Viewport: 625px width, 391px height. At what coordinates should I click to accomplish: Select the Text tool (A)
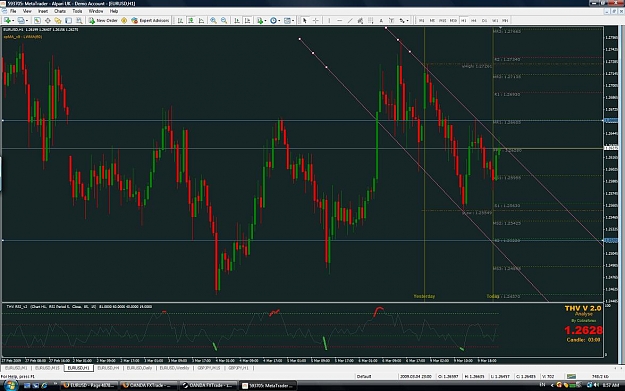pos(381,20)
